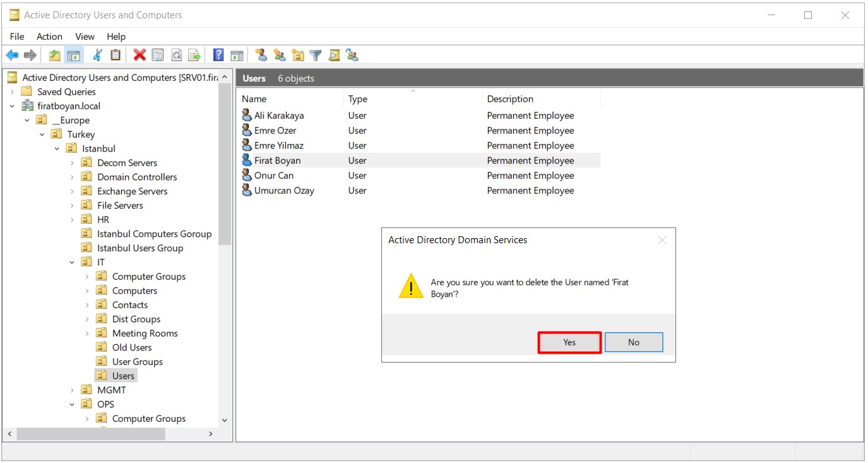The image size is (868, 463).
Task: Collapse the firatboyan.local domain node
Action: (12, 106)
